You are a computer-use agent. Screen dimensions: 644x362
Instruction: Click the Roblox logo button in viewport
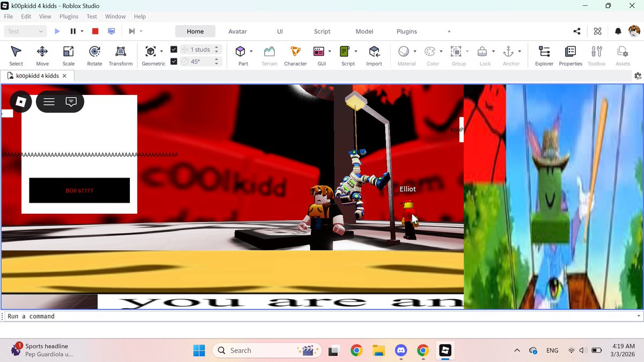pos(20,101)
